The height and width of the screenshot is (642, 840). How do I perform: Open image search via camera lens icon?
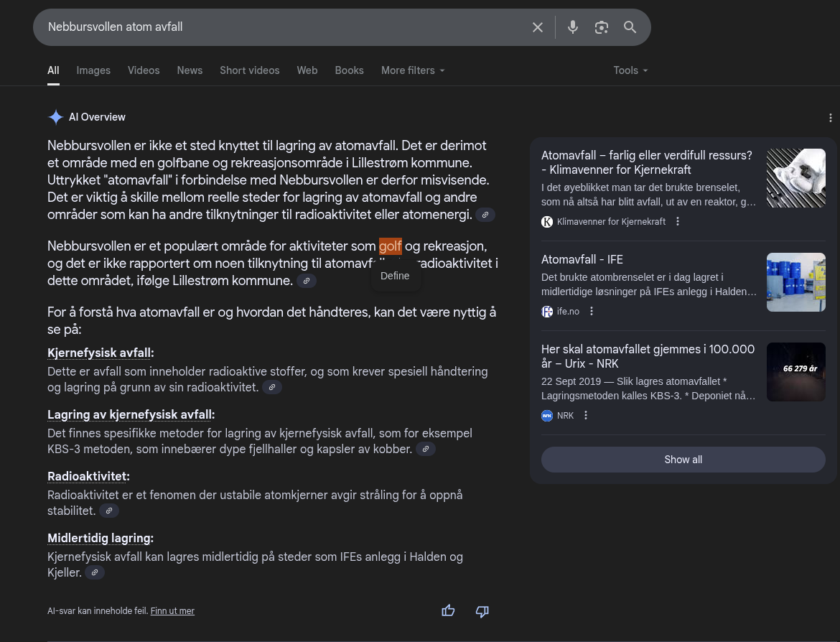click(x=602, y=27)
